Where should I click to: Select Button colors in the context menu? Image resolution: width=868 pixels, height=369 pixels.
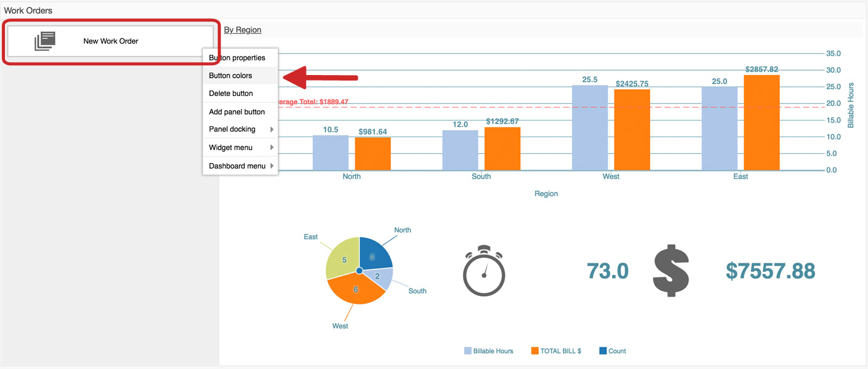231,76
